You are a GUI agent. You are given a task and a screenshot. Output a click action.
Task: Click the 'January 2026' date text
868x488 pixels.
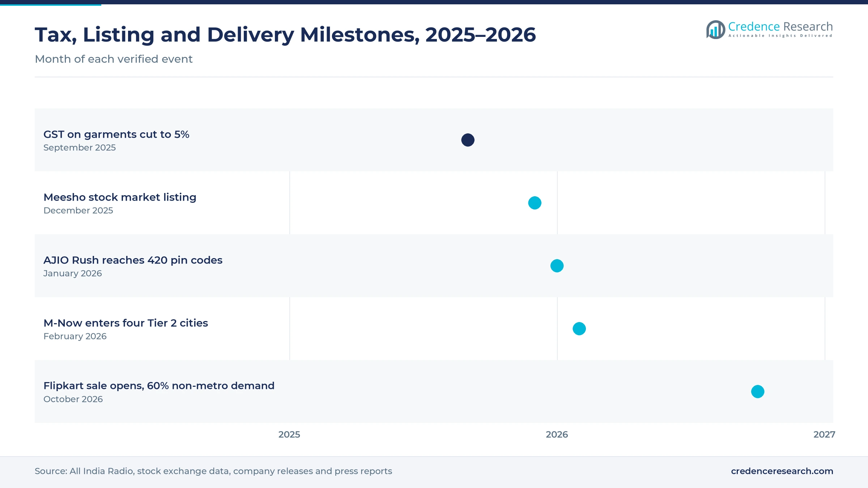72,273
